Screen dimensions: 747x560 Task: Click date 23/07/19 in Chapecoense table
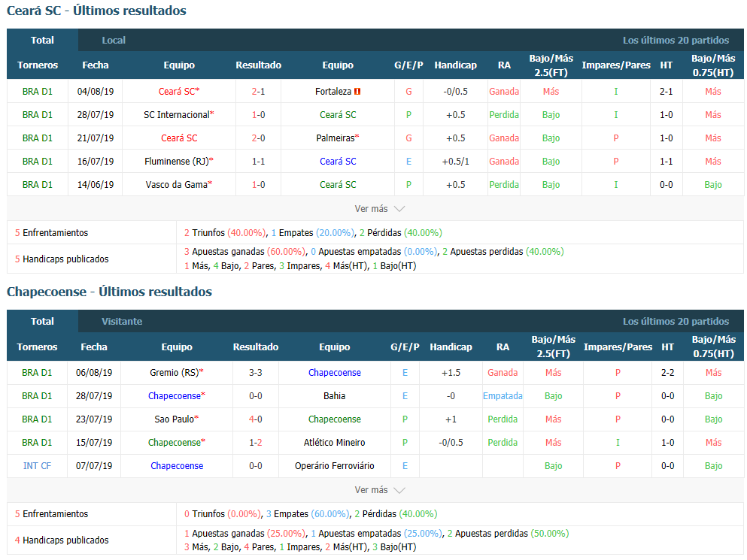point(94,419)
